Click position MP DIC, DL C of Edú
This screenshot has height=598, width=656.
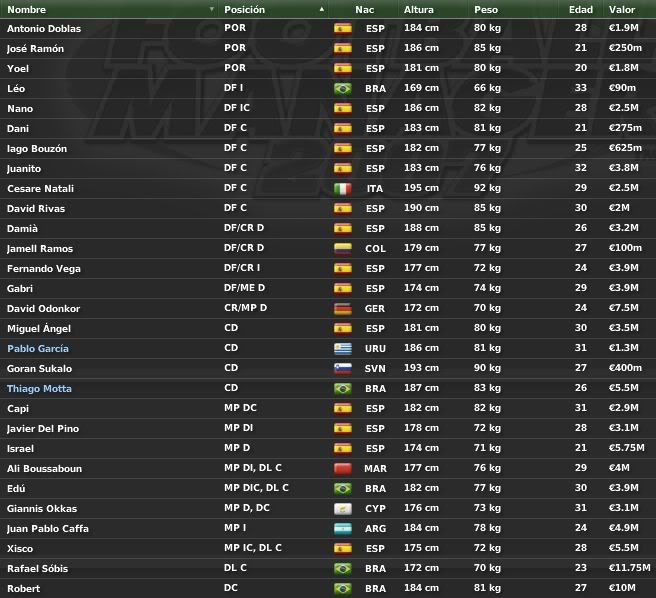256,488
